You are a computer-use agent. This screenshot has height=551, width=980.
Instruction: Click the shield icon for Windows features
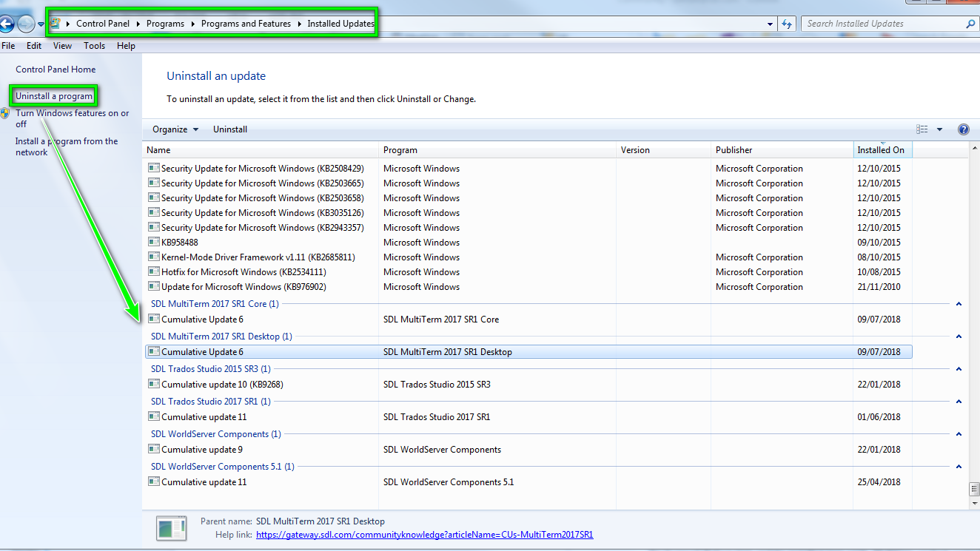[6, 114]
